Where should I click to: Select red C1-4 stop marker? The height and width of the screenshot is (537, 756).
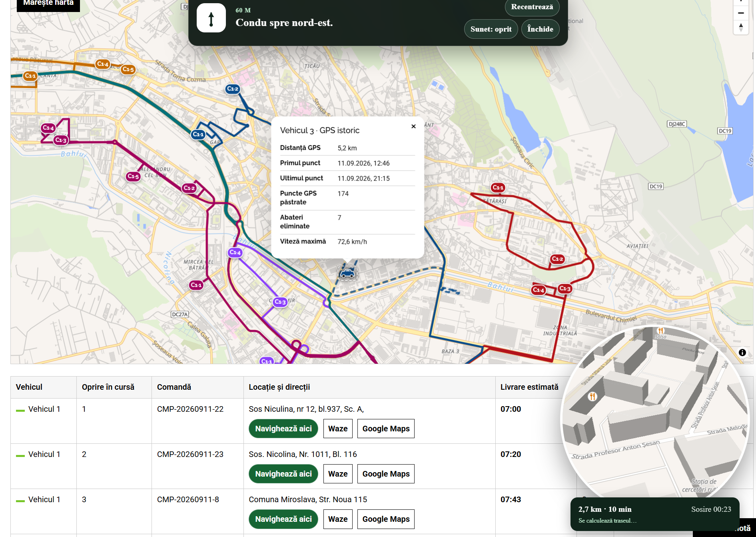click(539, 290)
